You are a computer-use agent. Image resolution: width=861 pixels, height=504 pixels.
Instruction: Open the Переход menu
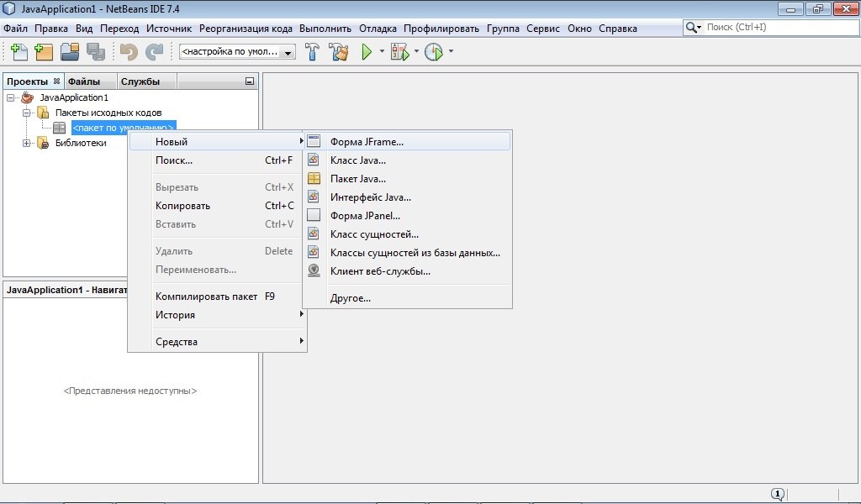click(119, 29)
